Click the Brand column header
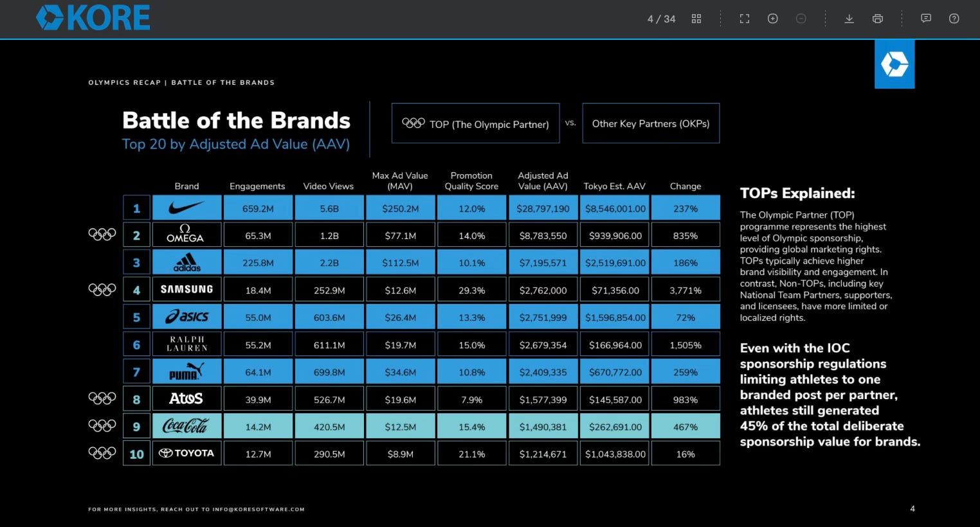Viewport: 980px width, 527px height. tap(186, 186)
